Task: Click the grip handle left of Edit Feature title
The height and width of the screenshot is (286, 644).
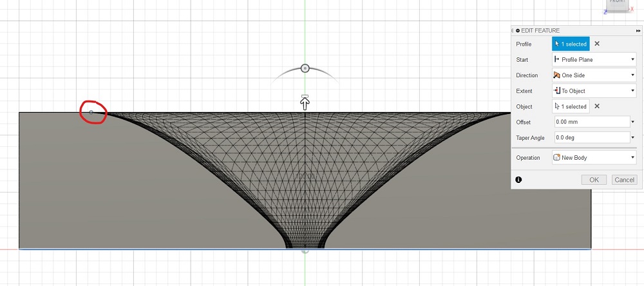Action: pos(512,30)
